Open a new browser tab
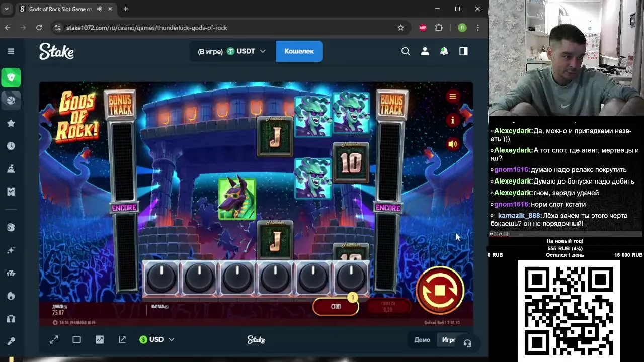Viewport: 644px width, 362px height. tap(126, 9)
